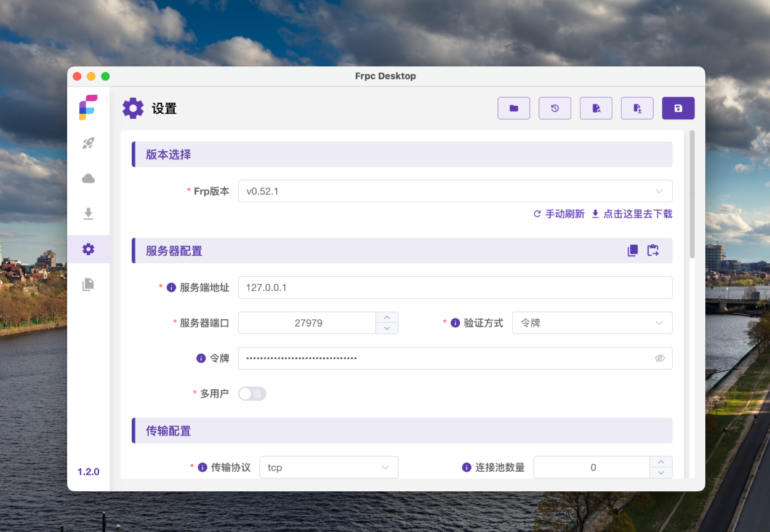Click the reset/restore history icon button
Screen dimensions: 770x532
555,108
